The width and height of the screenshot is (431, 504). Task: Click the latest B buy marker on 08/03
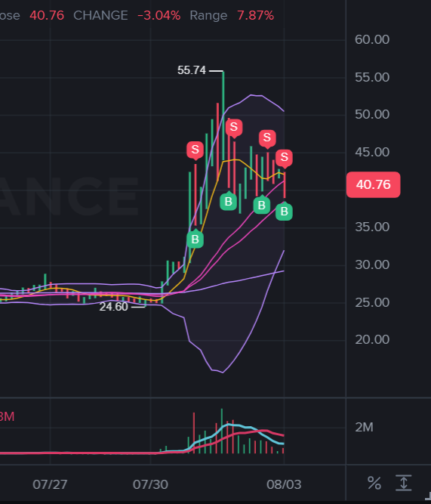pos(285,211)
